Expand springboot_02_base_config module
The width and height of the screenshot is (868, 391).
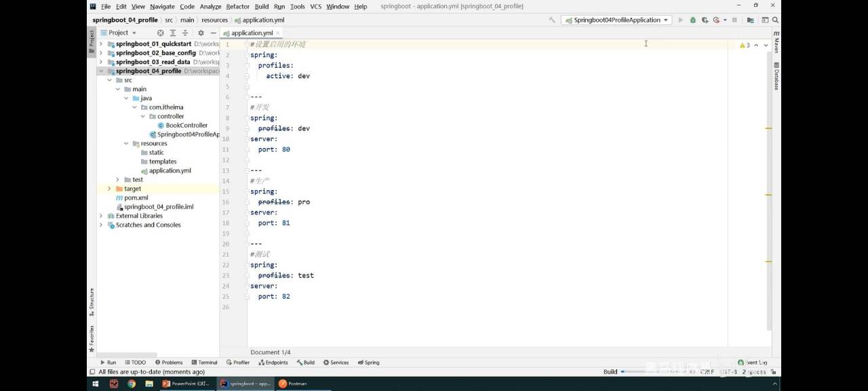pos(101,53)
